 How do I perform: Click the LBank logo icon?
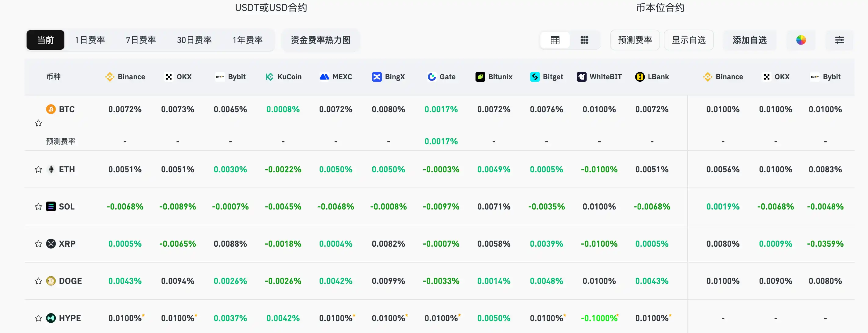coord(639,77)
